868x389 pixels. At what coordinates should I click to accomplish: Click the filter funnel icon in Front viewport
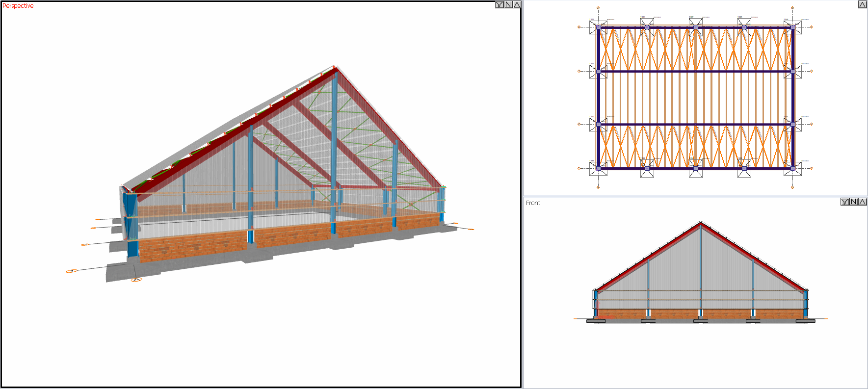coord(845,202)
